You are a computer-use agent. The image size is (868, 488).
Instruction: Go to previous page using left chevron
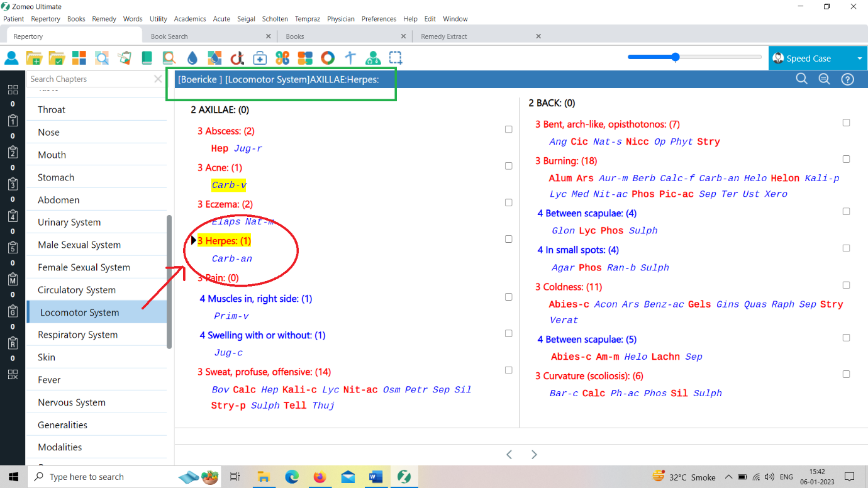tap(509, 455)
